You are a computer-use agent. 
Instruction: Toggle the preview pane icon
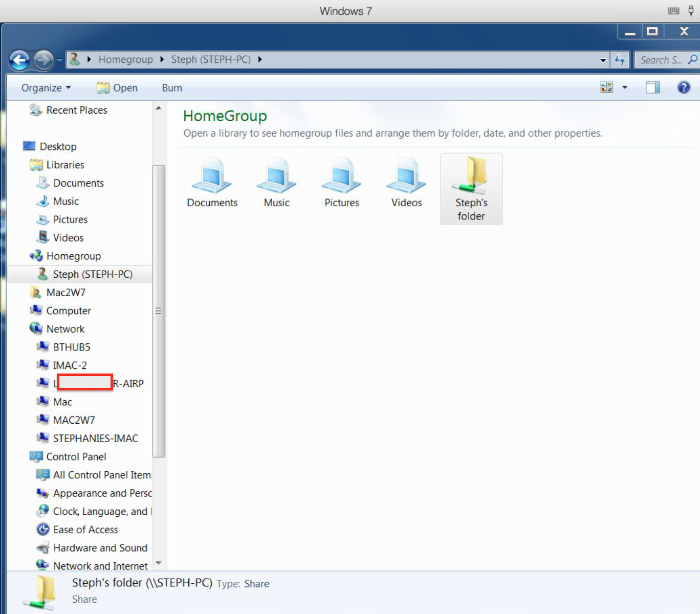(652, 87)
